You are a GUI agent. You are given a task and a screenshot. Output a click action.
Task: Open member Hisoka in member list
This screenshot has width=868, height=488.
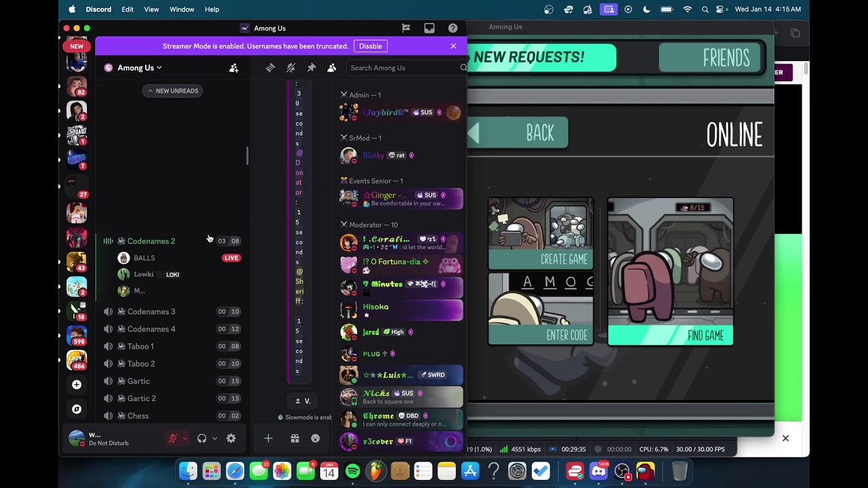coord(401,310)
